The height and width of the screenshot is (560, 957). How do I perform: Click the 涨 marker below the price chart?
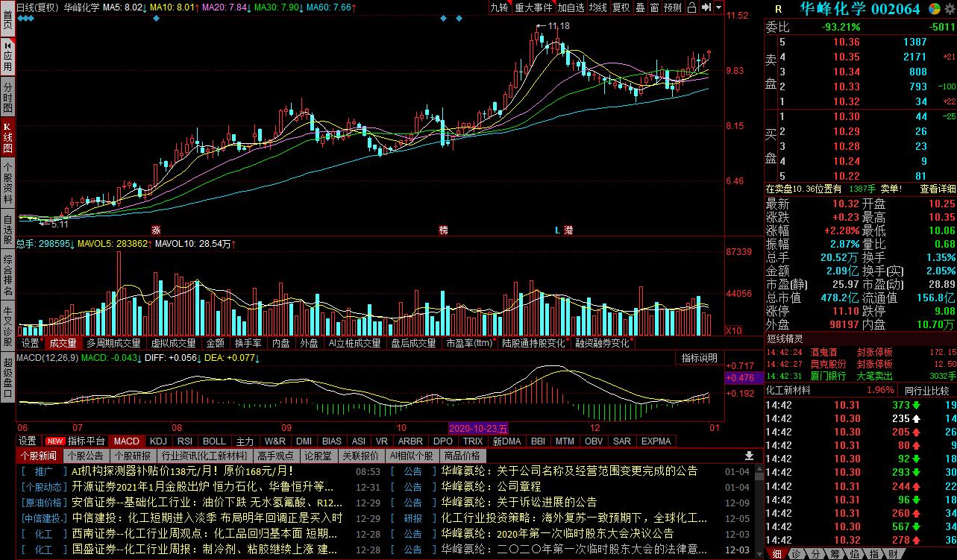pos(156,230)
